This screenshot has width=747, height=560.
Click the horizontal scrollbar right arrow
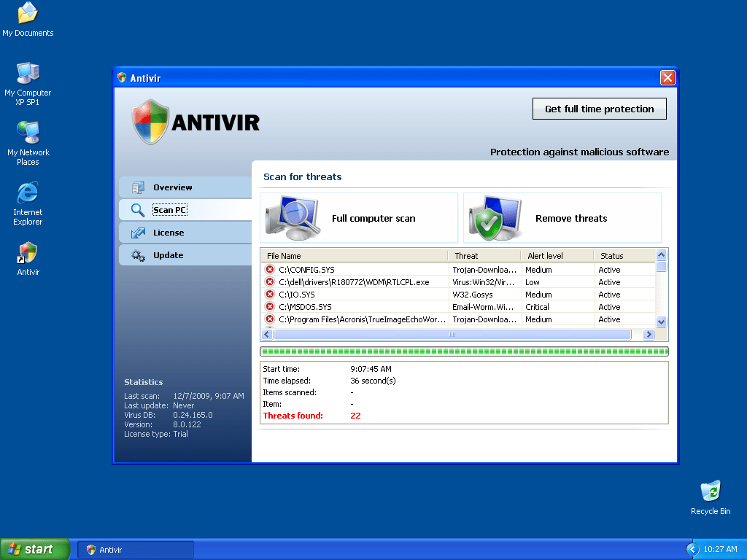(648, 335)
